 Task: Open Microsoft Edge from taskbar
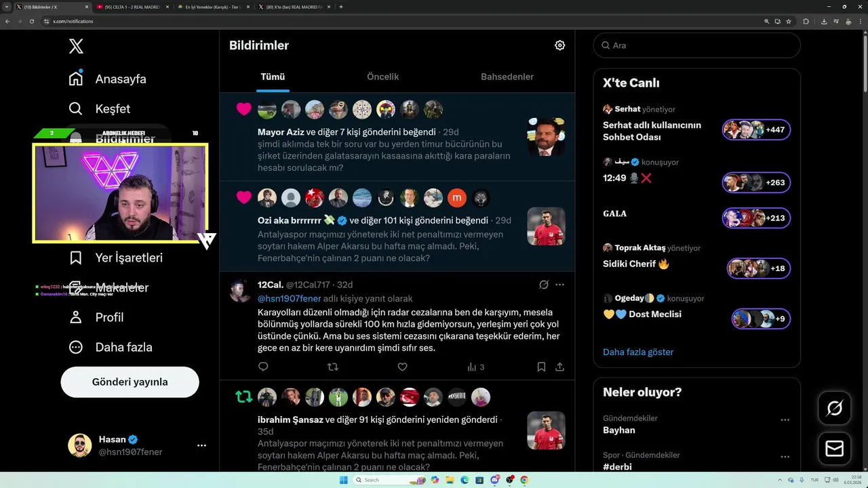[x=465, y=480]
